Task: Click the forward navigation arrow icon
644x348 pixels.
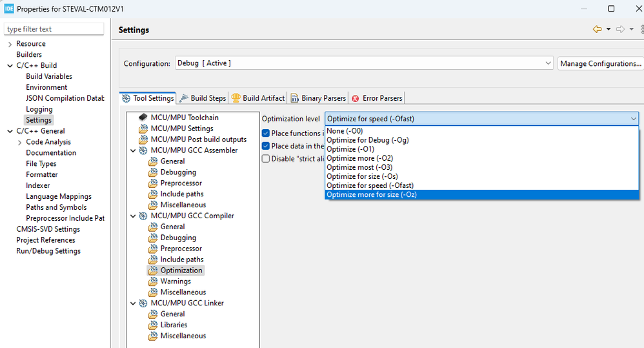Action: click(x=620, y=30)
